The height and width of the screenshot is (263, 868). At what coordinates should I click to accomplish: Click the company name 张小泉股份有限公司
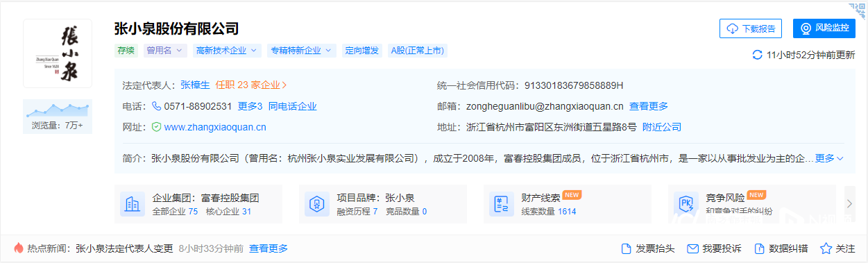click(176, 28)
